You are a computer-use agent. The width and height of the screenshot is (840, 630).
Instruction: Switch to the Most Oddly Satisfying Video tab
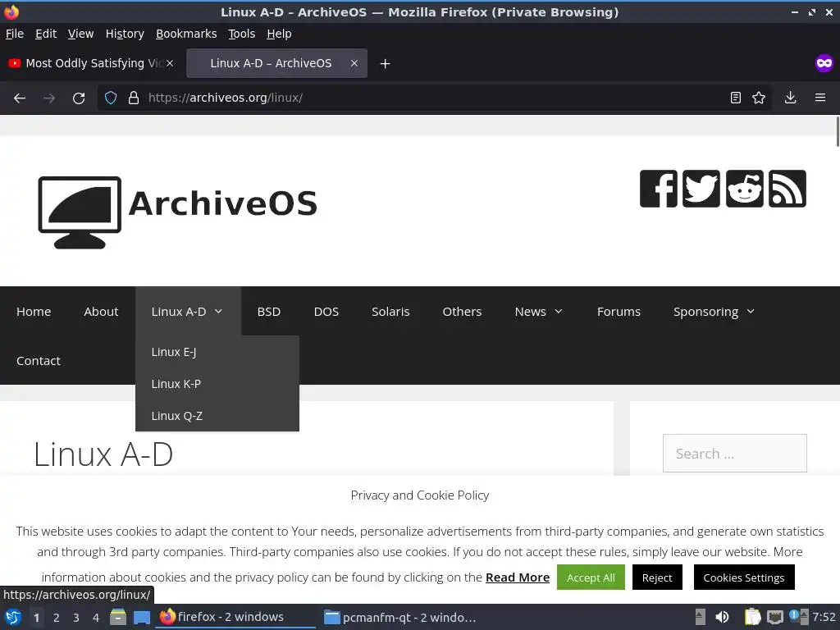[x=92, y=63]
